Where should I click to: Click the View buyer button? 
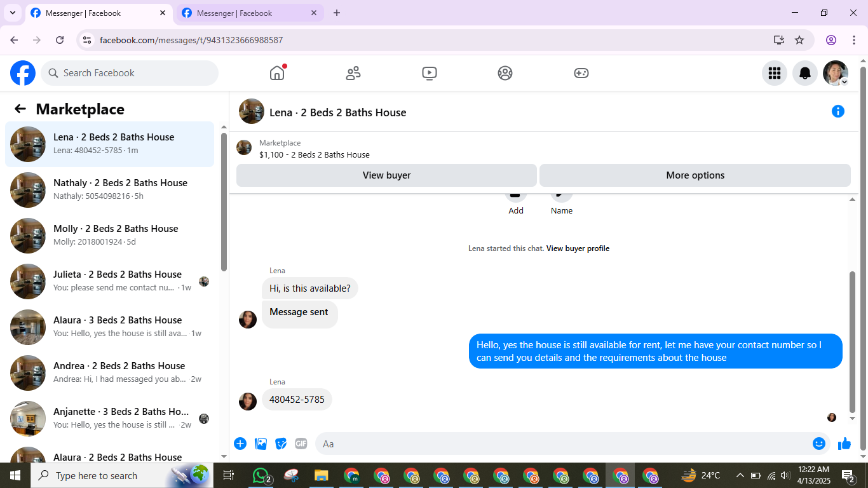[386, 175]
